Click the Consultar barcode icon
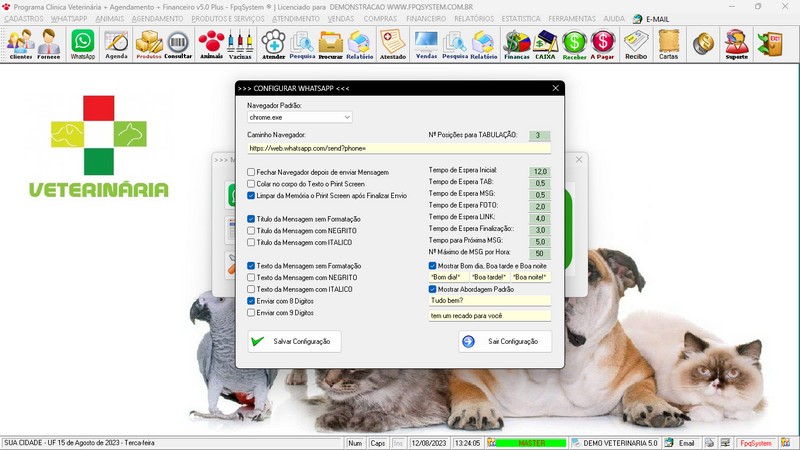 coord(178,44)
